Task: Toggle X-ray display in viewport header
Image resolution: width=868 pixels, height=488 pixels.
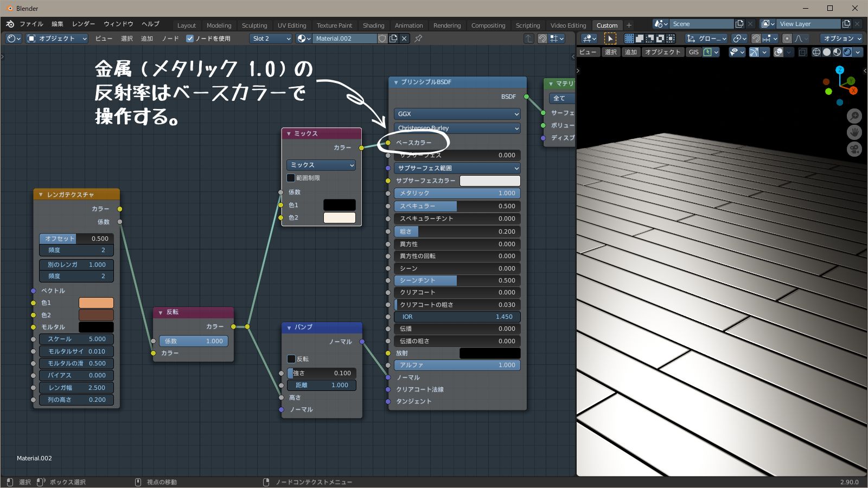Action: tap(802, 52)
